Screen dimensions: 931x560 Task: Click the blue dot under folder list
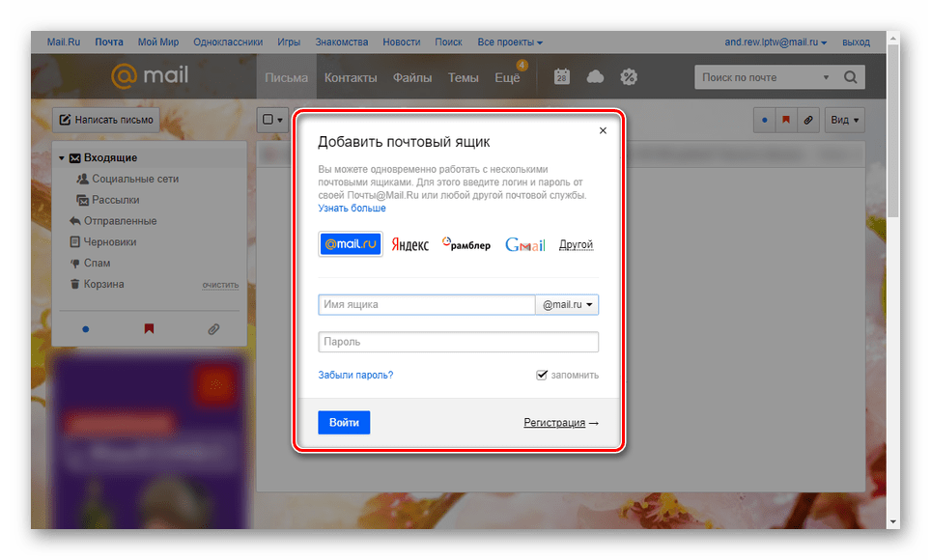(x=86, y=329)
